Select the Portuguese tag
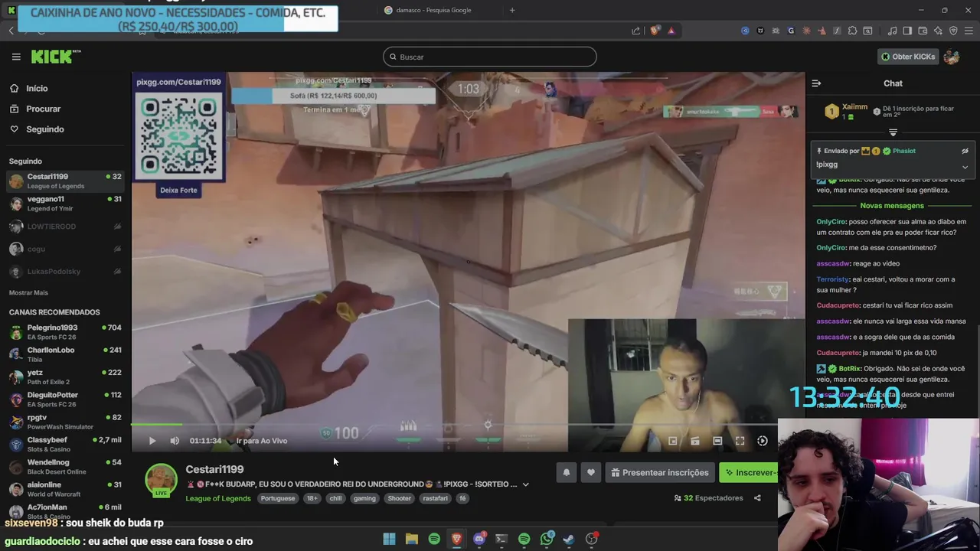 point(277,498)
